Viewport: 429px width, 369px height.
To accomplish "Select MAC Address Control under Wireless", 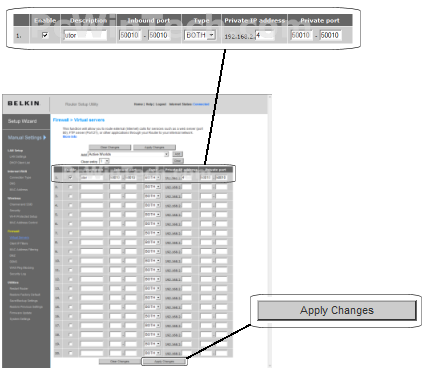I will (x=23, y=222).
